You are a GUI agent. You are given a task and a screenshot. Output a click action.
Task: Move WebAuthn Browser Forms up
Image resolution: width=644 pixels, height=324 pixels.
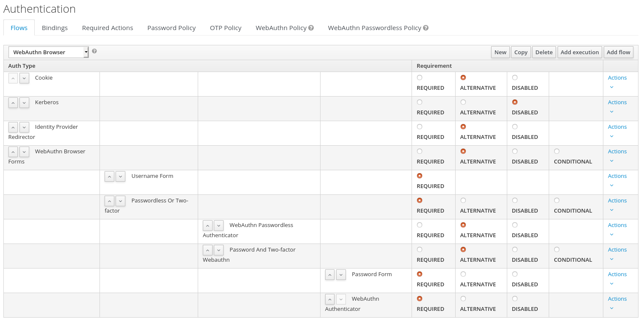(13, 152)
